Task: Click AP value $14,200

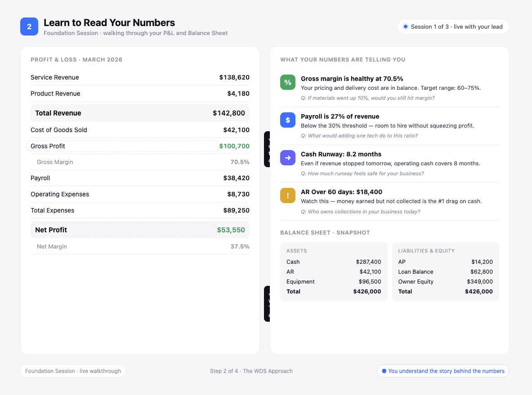Action: click(x=482, y=262)
